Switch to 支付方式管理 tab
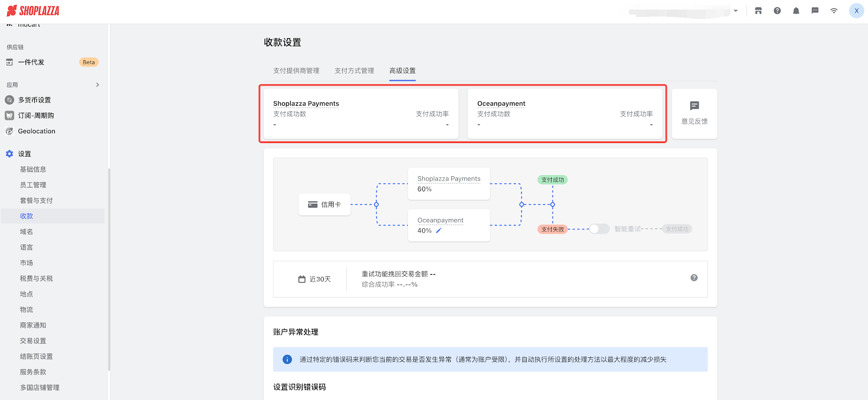The image size is (868, 400). pyautogui.click(x=354, y=71)
